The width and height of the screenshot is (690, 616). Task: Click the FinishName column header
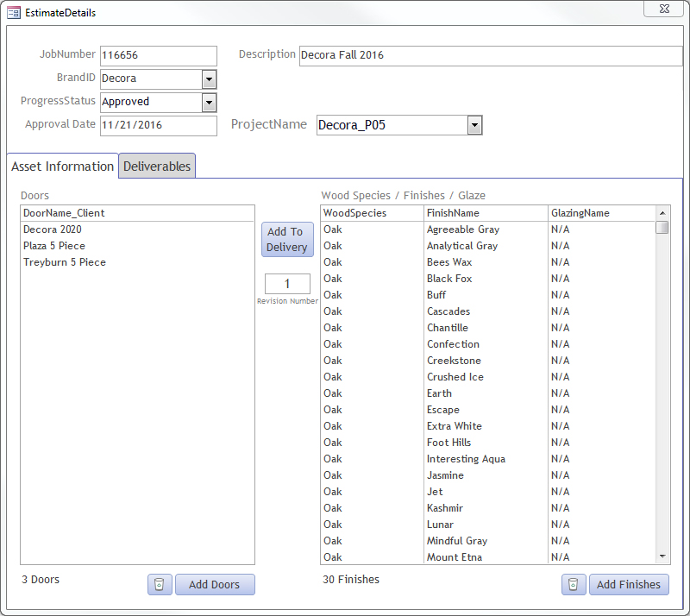[486, 213]
